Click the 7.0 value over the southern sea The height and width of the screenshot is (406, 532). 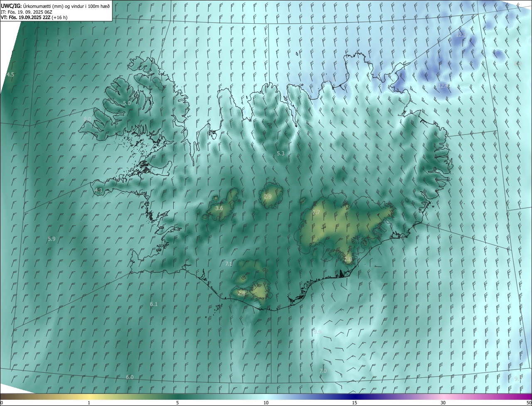coord(323,371)
